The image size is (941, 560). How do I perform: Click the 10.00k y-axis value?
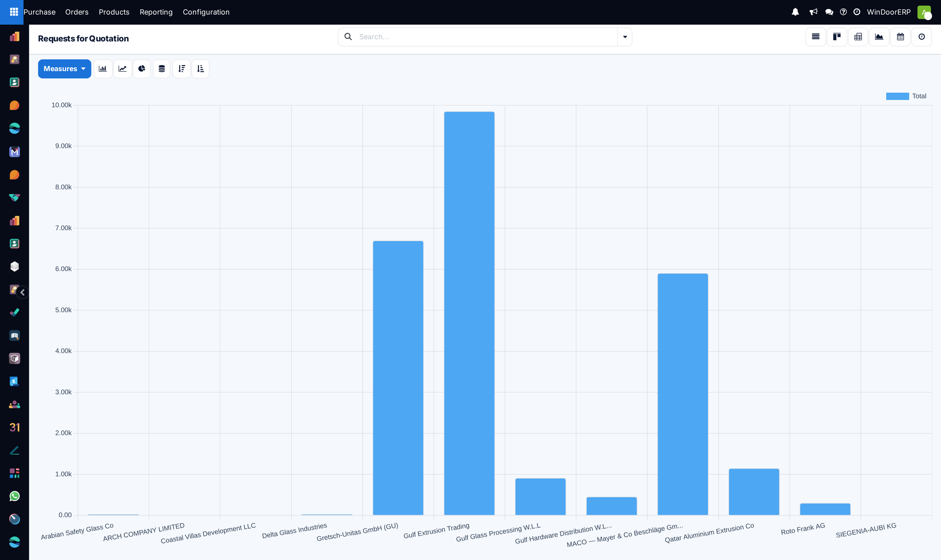pos(62,105)
